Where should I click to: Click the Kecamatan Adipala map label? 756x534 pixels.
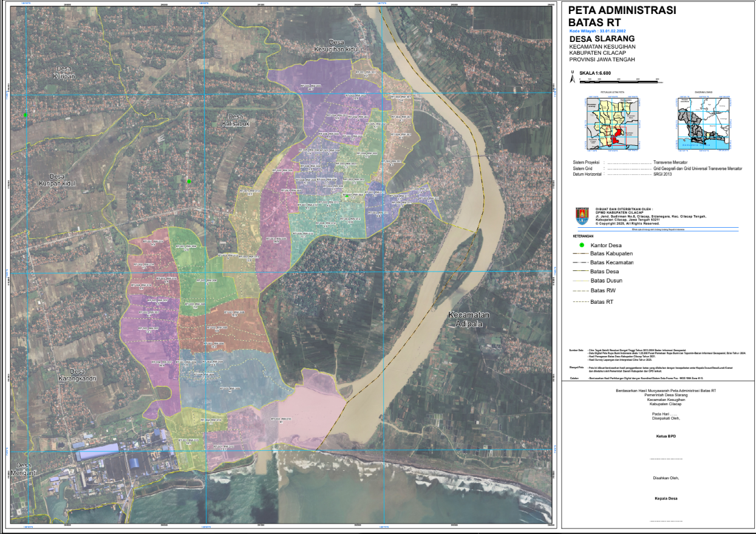click(469, 320)
